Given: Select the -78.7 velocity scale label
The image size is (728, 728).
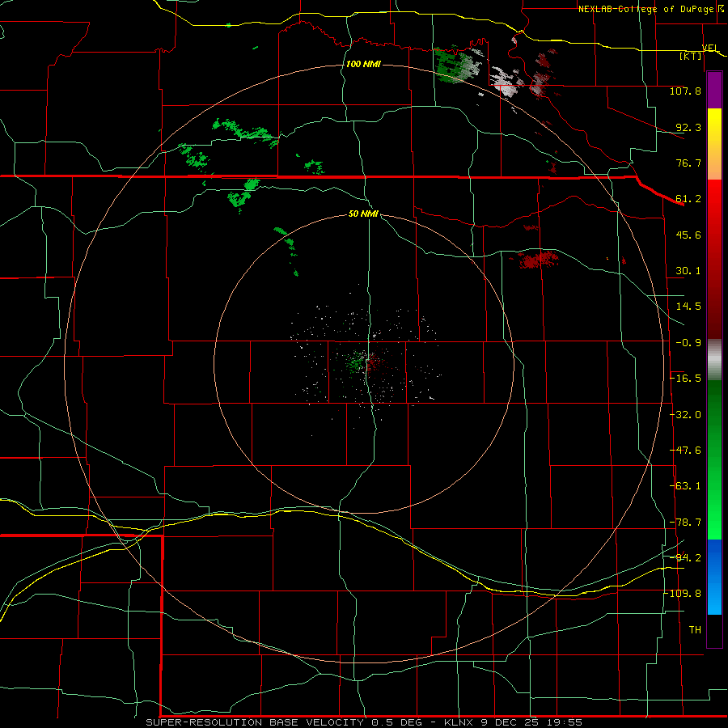Looking at the screenshot, I should point(686,523).
